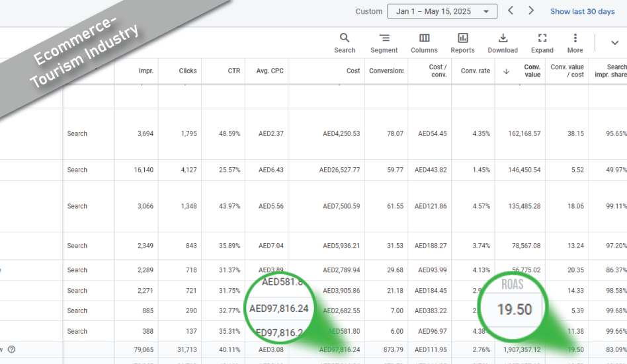Collapse the toolbar with the chevron arrow
Image resolution: width=627 pixels, height=364 pixels.
point(614,43)
